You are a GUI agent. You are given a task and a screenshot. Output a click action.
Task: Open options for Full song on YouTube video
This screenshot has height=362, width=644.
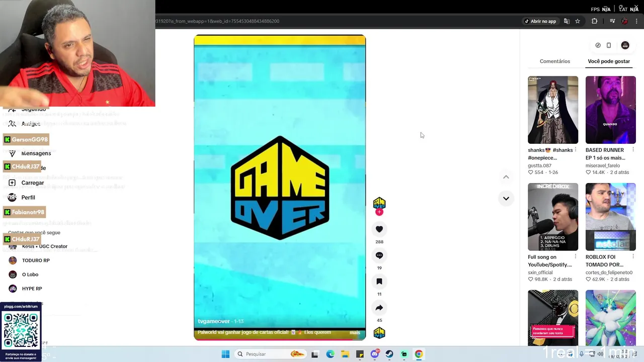(x=576, y=257)
